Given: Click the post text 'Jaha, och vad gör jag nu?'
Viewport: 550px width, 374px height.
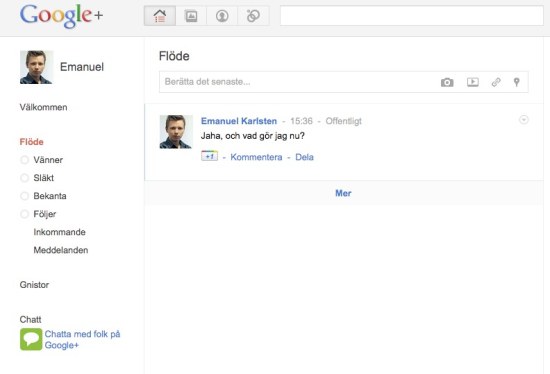Looking at the screenshot, I should (253, 136).
